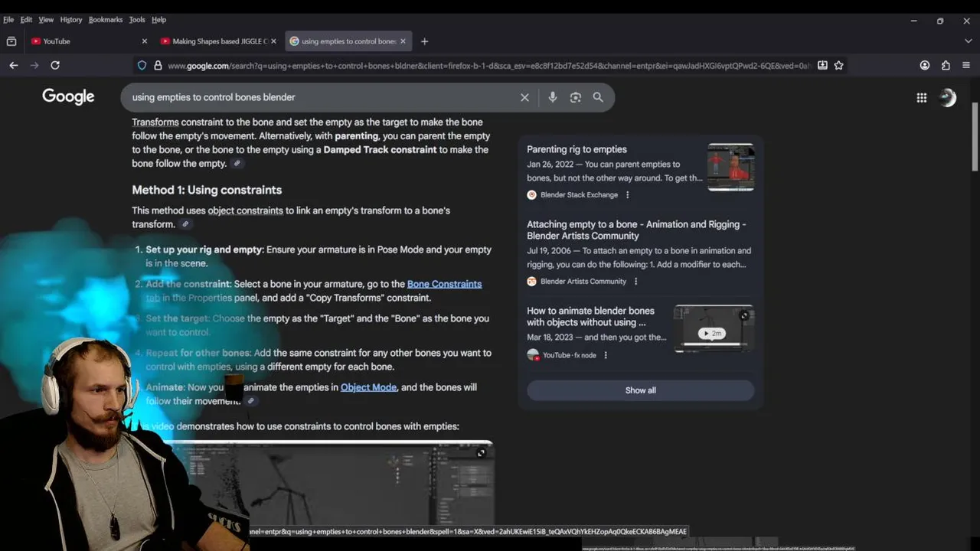Image resolution: width=980 pixels, height=551 pixels.
Task: Expand the embedded video to fullscreen icon
Action: (x=481, y=453)
